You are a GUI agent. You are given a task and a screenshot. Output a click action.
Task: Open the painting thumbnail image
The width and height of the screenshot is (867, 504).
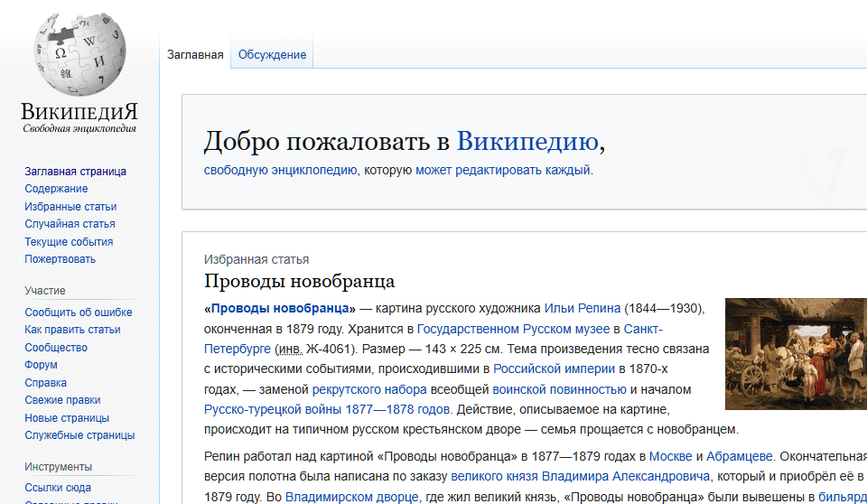pos(796,354)
